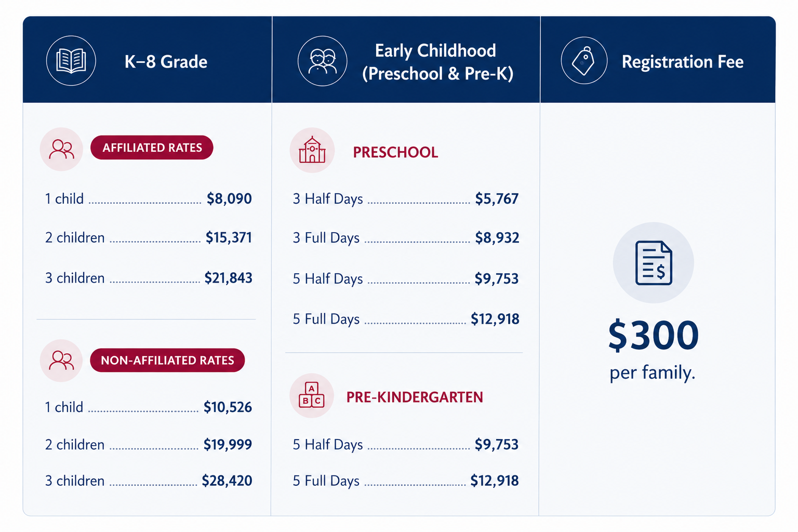Open the Registration Fee column header
Image resolution: width=798 pixels, height=532 pixels.
pos(658,60)
